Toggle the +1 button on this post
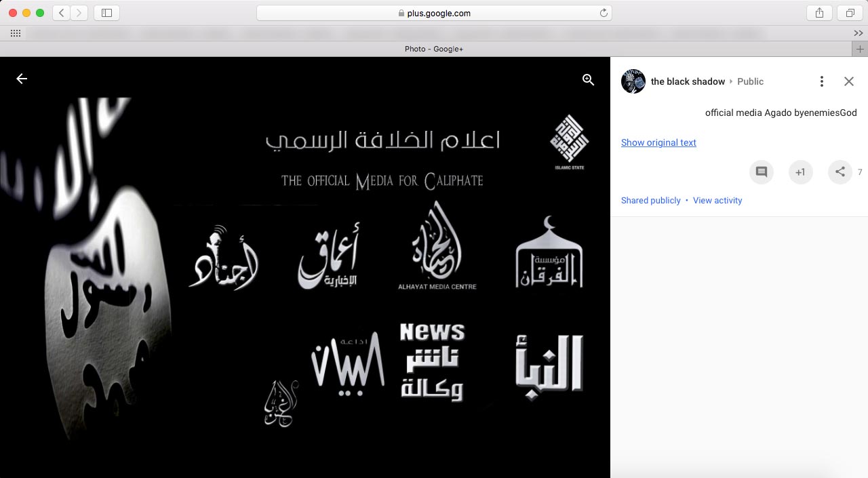868x478 pixels. pyautogui.click(x=800, y=172)
